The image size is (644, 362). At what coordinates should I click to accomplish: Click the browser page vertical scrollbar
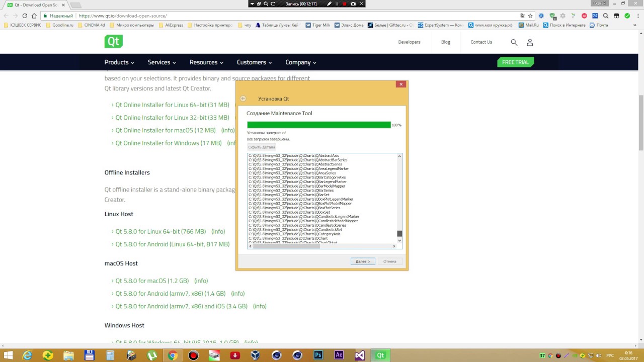641,122
